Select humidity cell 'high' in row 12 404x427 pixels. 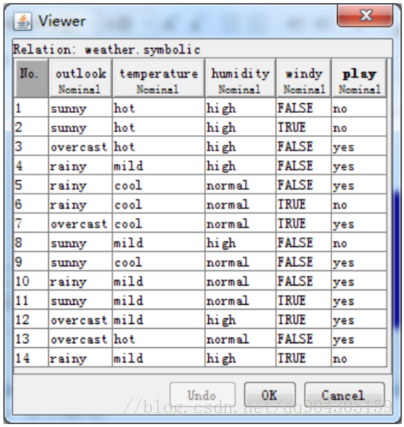coord(240,320)
